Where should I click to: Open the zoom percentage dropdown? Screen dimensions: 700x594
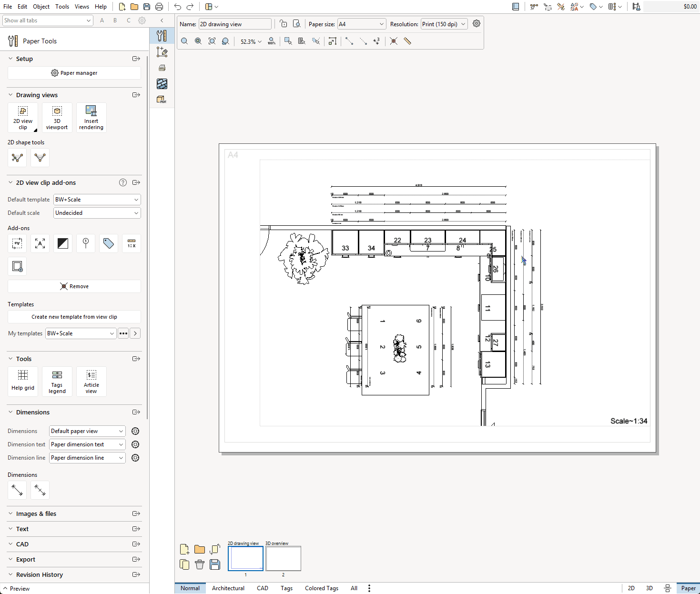[x=251, y=41]
